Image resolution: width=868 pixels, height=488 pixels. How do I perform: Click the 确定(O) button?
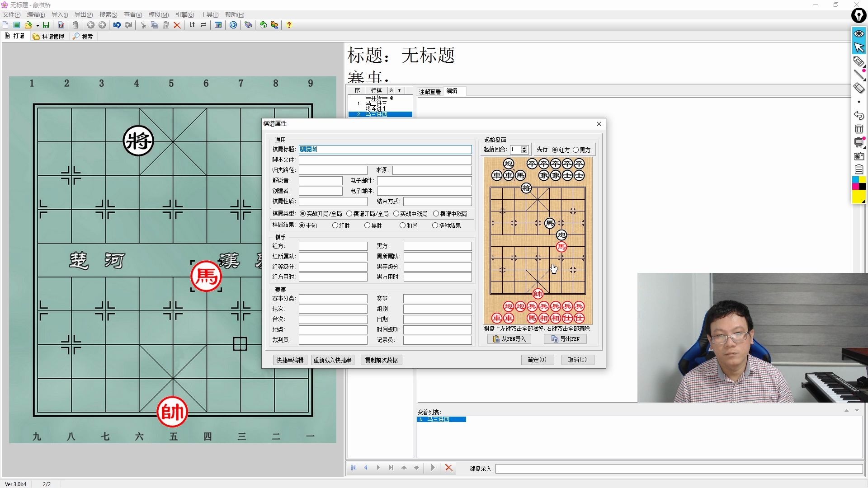point(537,360)
